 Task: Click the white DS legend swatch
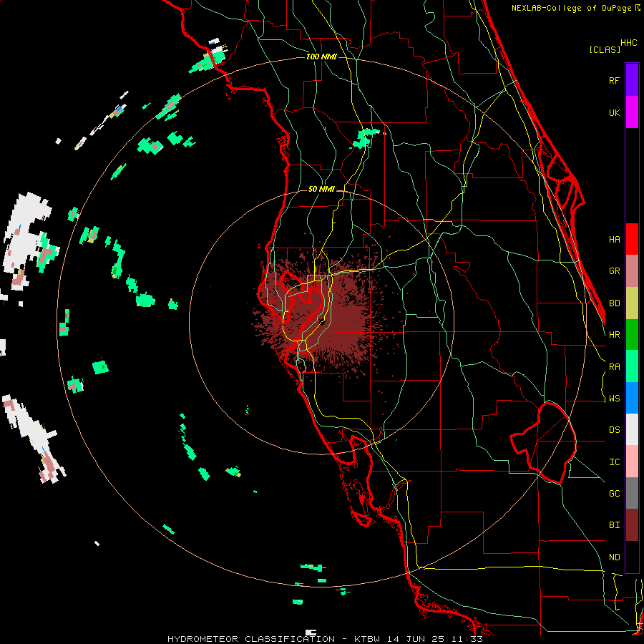click(x=632, y=429)
